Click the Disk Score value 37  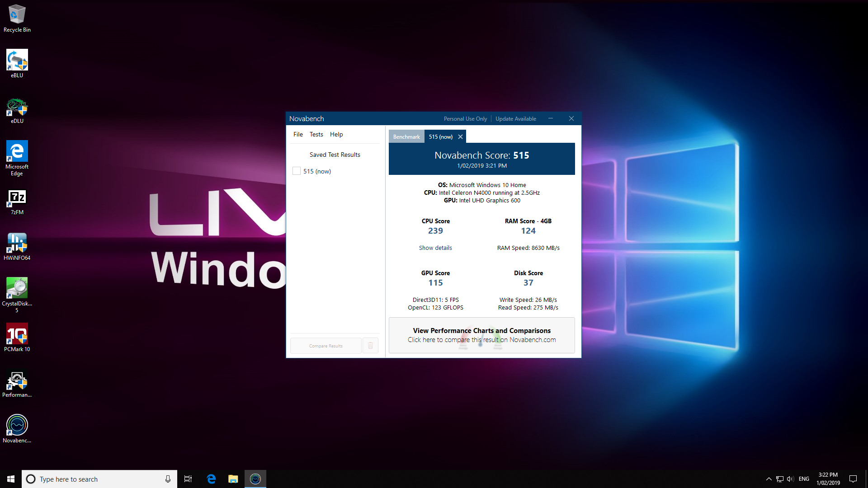tap(528, 283)
